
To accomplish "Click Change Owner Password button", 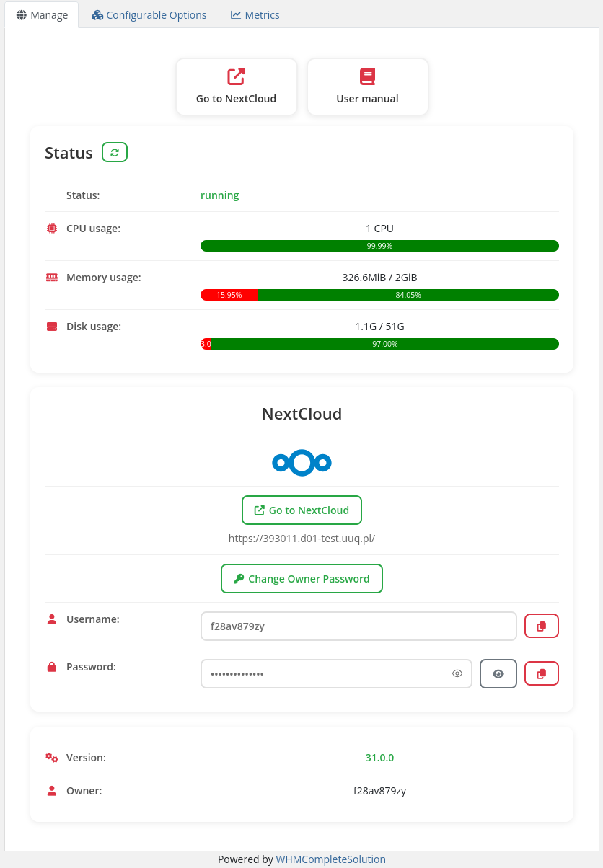I will click(301, 578).
